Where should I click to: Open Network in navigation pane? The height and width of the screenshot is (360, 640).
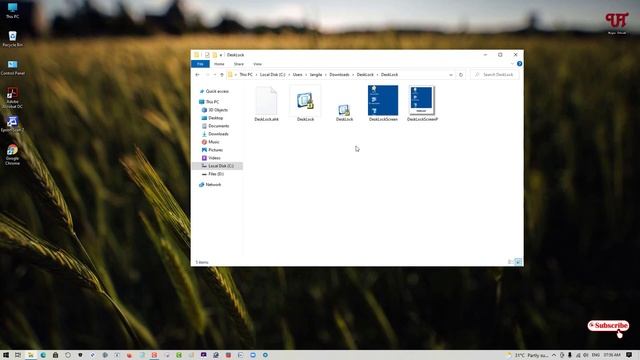coord(210,185)
